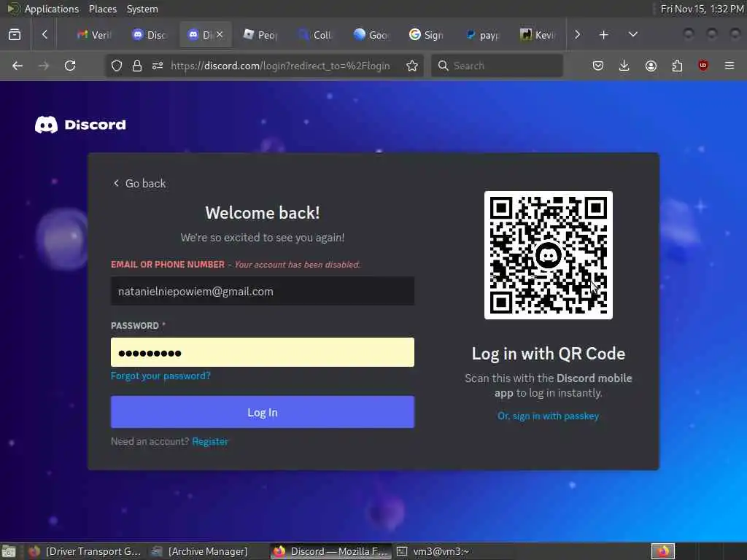Image resolution: width=747 pixels, height=560 pixels.
Task: Click the browser Search box
Action: 497,66
